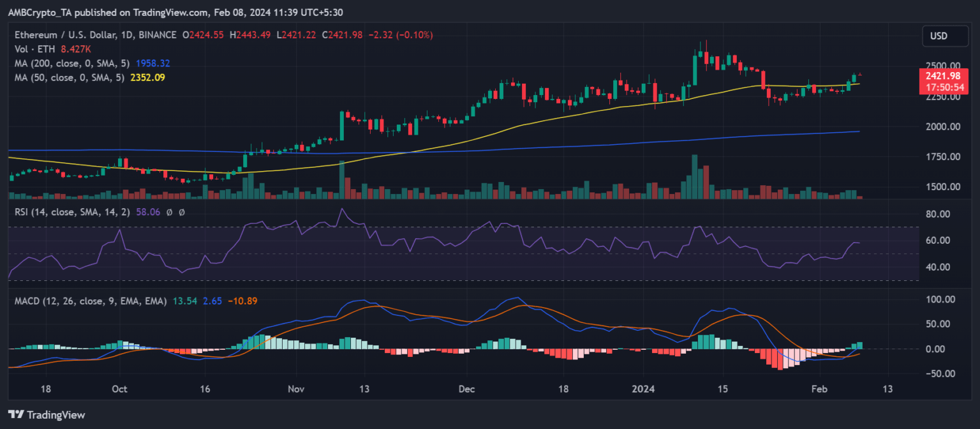Click the 2024 label on the time axis
Image resolution: width=980 pixels, height=429 pixels.
643,389
